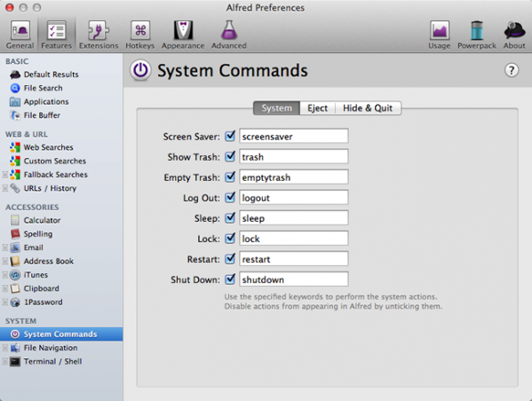Click the Lock keyword text field

coord(294,239)
